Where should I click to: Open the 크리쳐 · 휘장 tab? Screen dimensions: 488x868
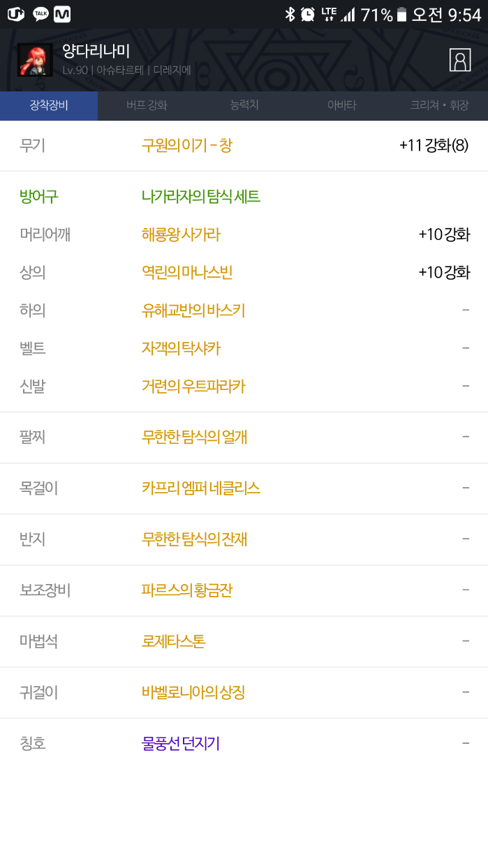[439, 106]
